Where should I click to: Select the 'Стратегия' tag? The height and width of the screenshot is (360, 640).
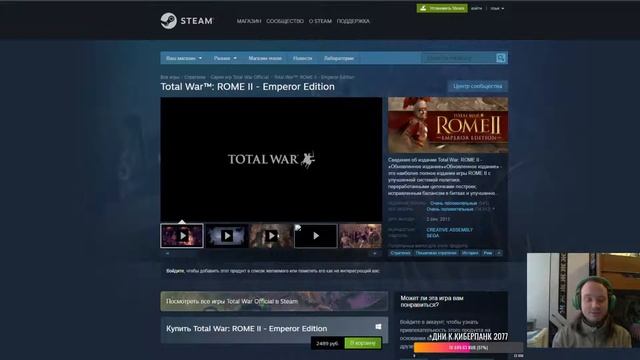click(400, 253)
